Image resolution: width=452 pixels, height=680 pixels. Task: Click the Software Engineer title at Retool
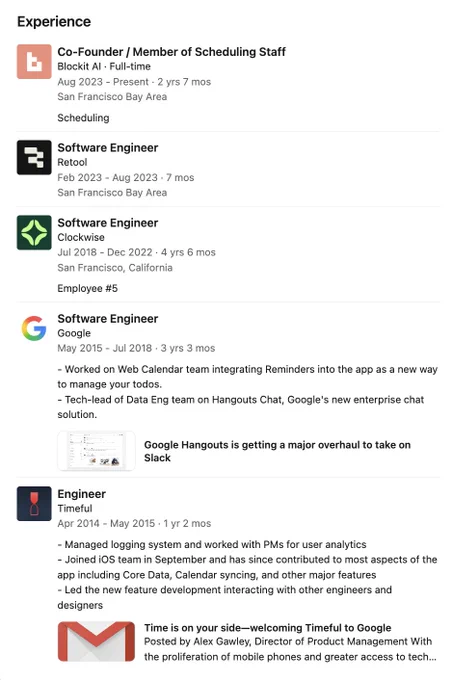tap(108, 147)
